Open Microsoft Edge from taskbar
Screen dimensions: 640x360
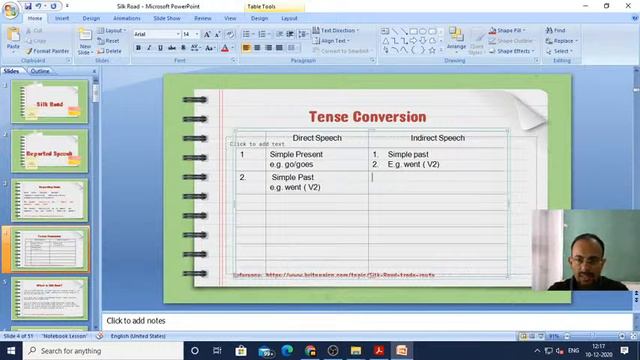pyautogui.click(x=287, y=351)
